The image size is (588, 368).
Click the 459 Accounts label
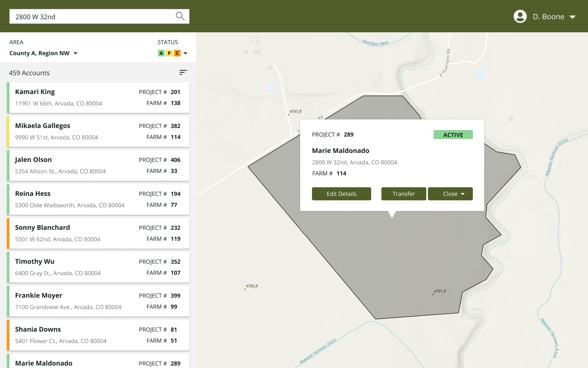click(x=29, y=73)
